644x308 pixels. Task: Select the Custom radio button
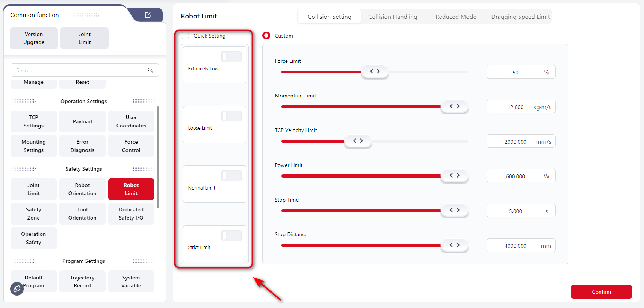[x=266, y=36]
